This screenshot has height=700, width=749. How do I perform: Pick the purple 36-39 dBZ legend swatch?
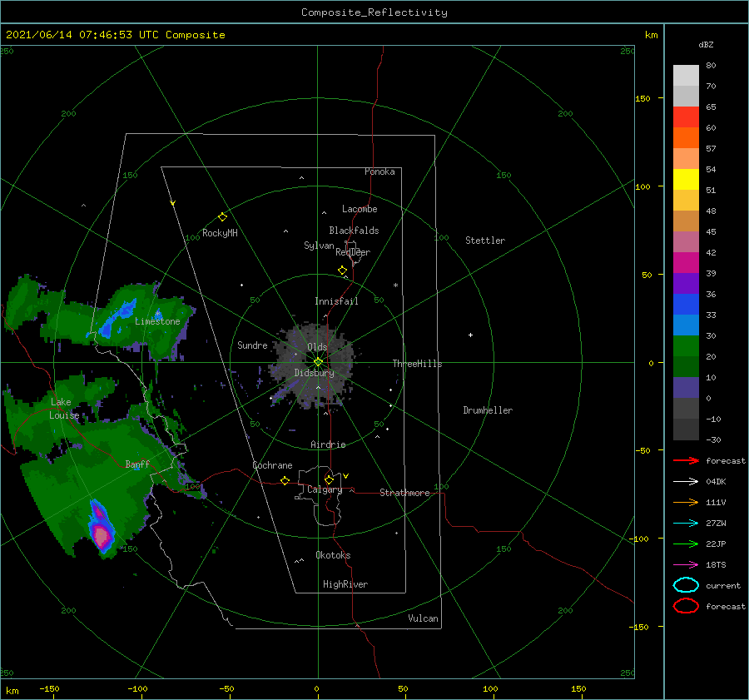point(686,283)
